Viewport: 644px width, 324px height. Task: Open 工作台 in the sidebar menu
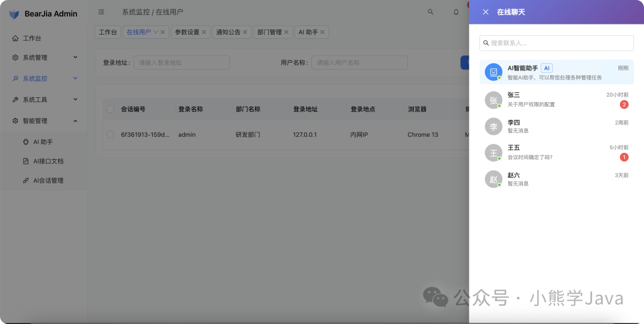tap(44, 38)
